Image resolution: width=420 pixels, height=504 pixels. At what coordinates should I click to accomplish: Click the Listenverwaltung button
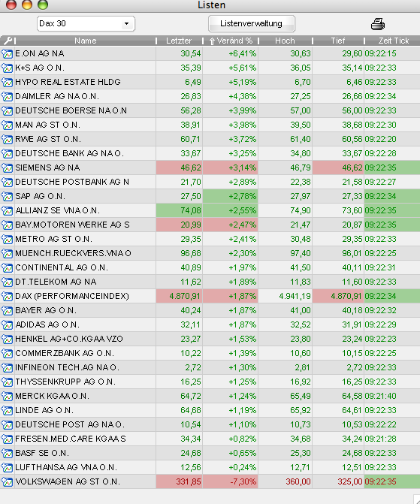pyautogui.click(x=251, y=23)
